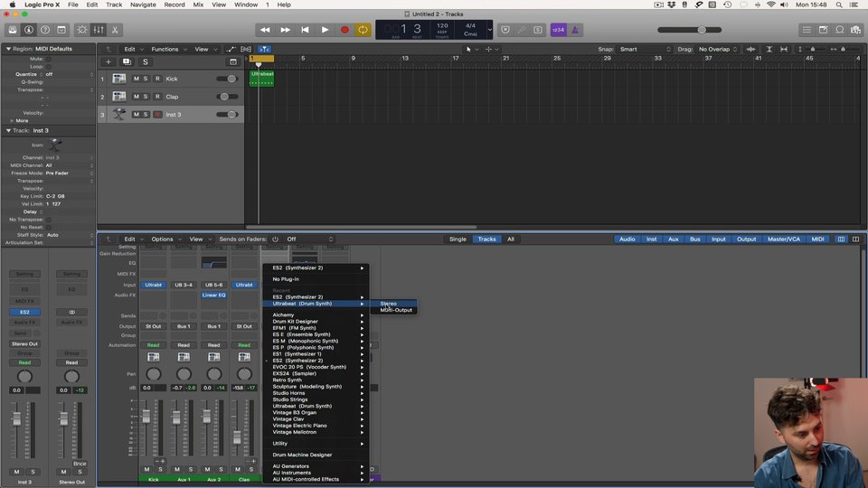This screenshot has width=868, height=488.
Task: Toggle Smart Controls button
Action: coord(82,30)
